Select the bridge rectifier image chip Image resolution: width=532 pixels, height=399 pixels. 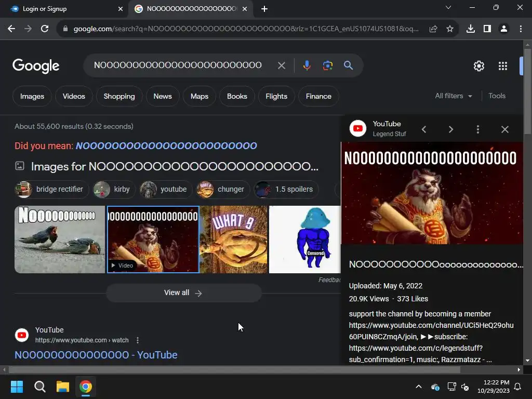coord(52,189)
